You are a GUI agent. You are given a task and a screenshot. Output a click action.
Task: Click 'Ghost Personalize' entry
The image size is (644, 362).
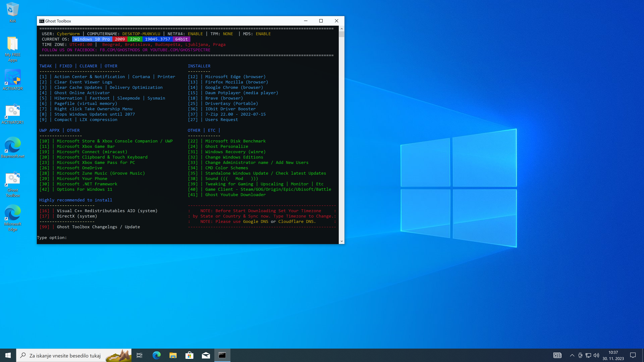pyautogui.click(x=227, y=146)
